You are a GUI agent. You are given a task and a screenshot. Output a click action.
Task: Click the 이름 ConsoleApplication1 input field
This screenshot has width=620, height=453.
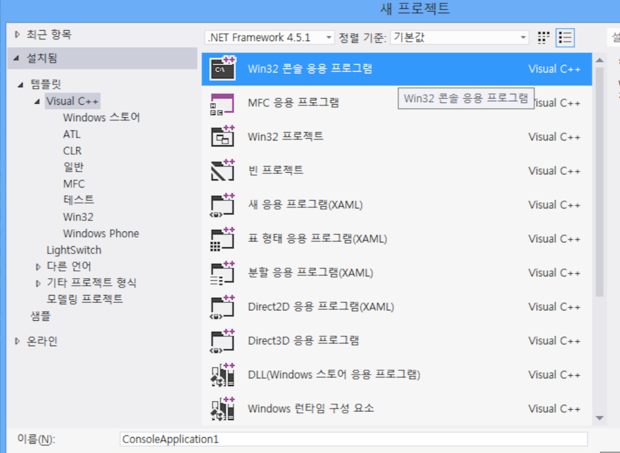(353, 439)
